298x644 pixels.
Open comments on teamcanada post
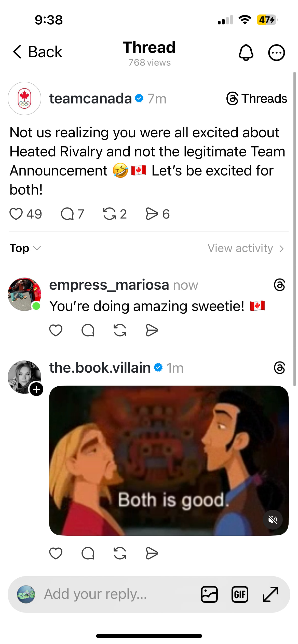(x=67, y=214)
